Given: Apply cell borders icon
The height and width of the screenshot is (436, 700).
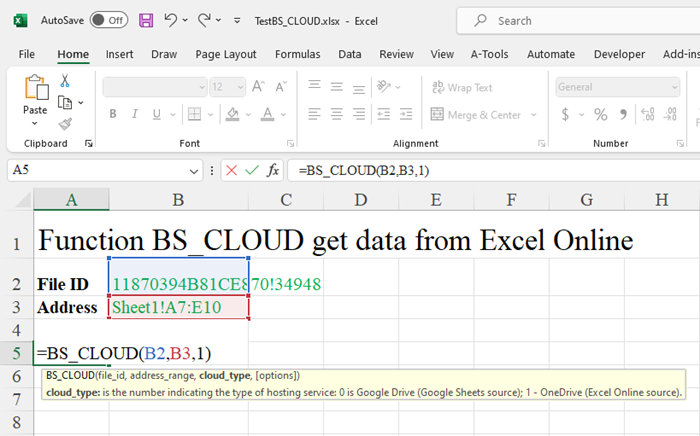Looking at the screenshot, I should [x=194, y=114].
